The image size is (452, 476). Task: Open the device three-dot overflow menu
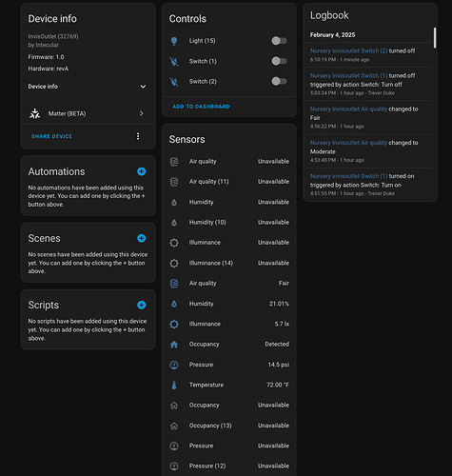click(x=138, y=136)
